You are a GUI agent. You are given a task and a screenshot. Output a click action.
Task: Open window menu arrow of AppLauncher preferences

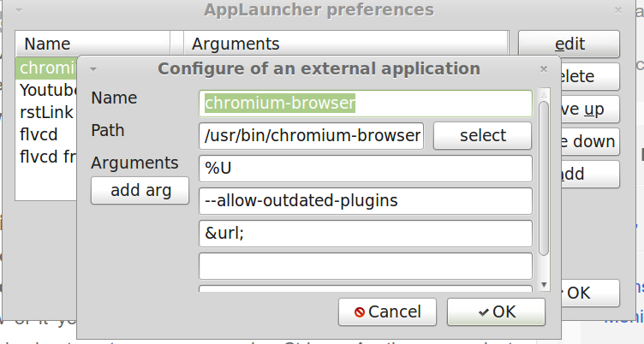19,10
